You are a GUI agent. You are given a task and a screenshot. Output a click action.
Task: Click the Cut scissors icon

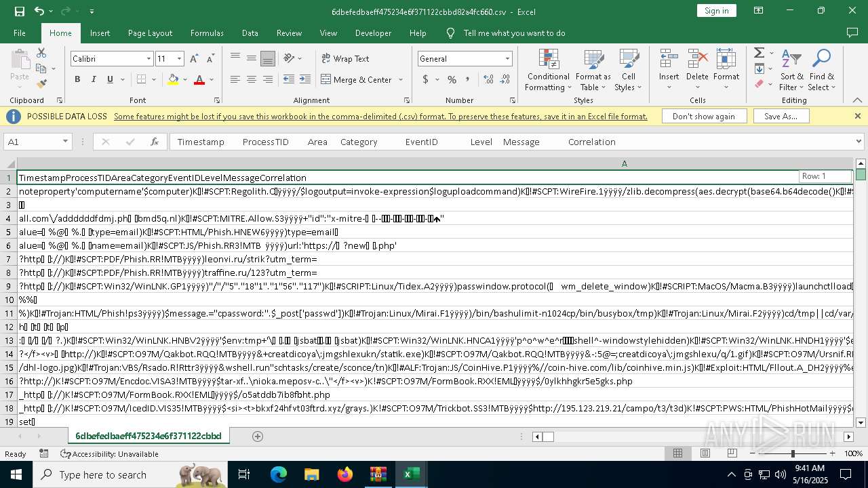pos(41,54)
